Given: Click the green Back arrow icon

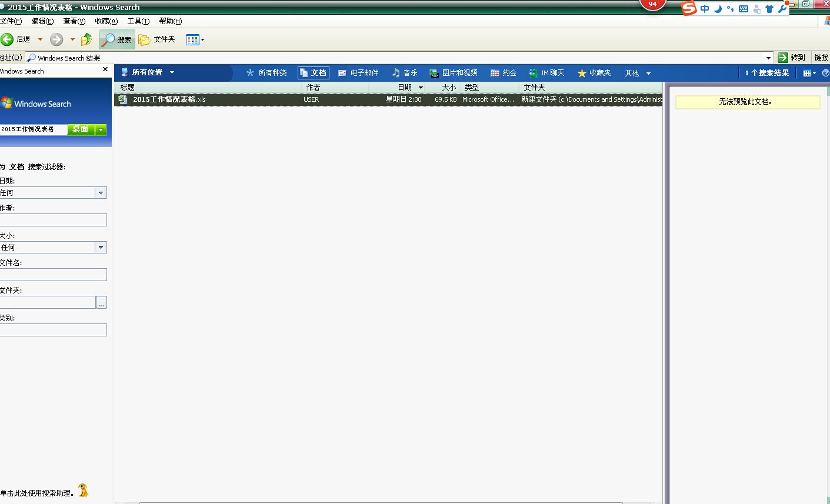Looking at the screenshot, I should click(x=7, y=39).
